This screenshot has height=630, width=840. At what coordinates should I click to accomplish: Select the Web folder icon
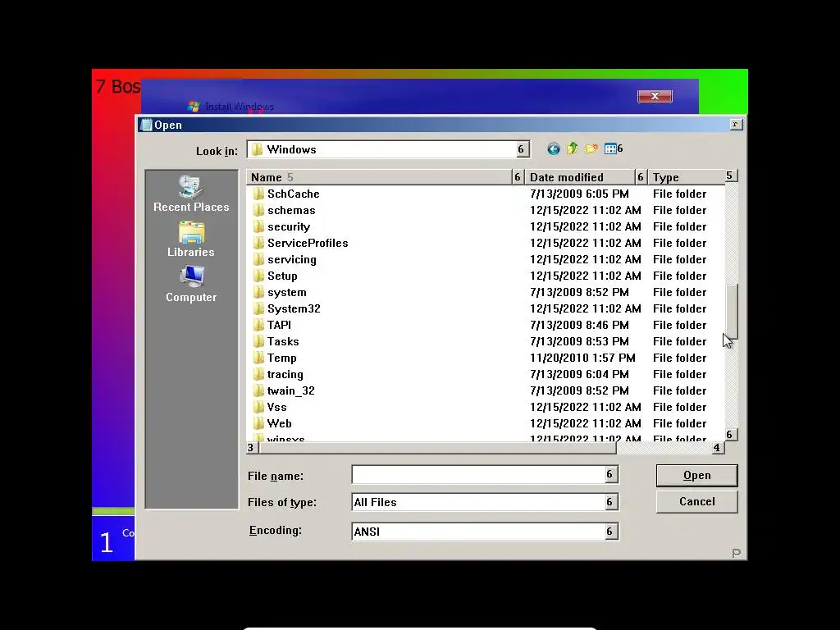click(258, 424)
